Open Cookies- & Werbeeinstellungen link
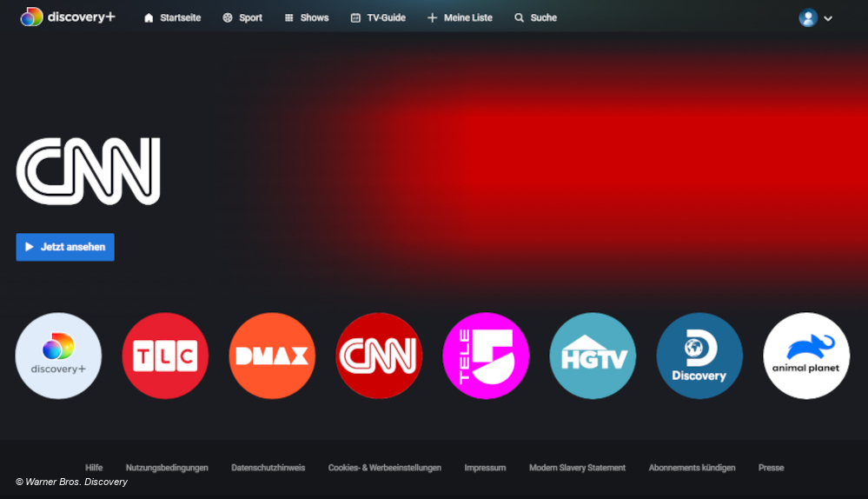 [385, 468]
